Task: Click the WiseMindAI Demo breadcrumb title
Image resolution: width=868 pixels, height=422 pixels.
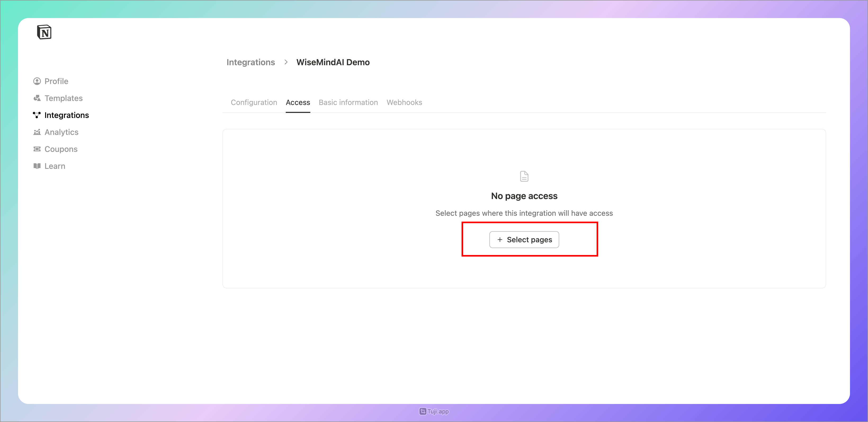Action: click(x=333, y=62)
